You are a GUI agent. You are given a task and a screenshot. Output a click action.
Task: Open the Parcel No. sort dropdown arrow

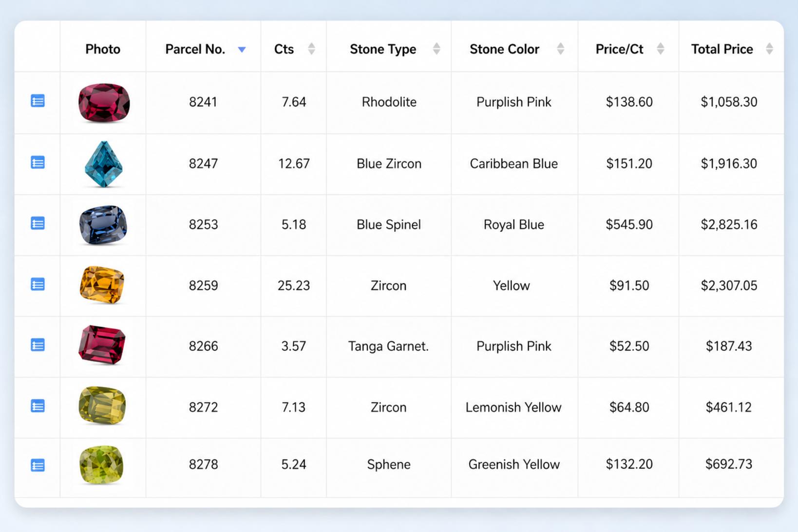[x=242, y=49]
